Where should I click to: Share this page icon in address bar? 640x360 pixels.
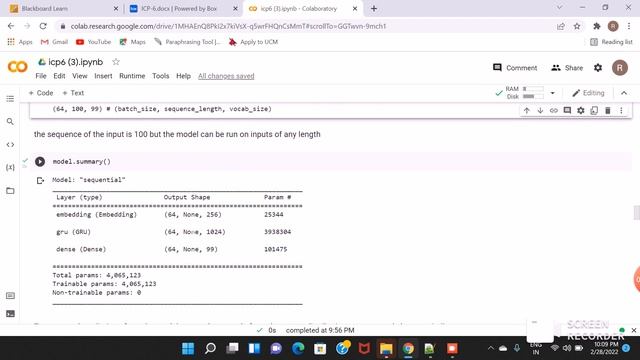(x=560, y=26)
